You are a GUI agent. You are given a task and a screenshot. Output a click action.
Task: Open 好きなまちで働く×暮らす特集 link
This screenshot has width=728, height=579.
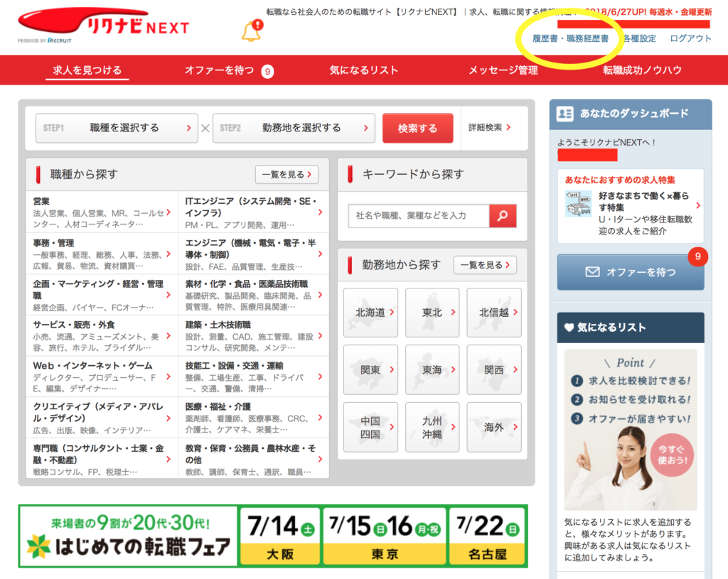644,201
